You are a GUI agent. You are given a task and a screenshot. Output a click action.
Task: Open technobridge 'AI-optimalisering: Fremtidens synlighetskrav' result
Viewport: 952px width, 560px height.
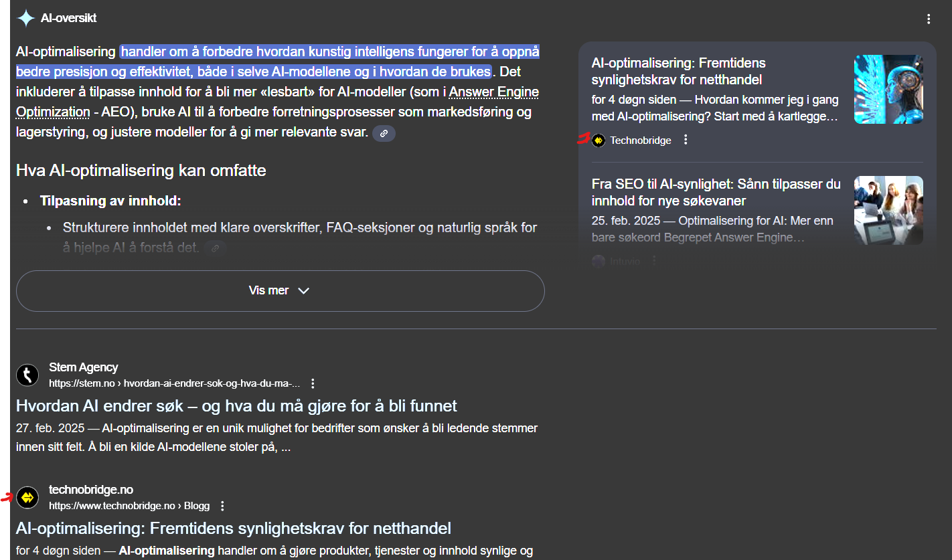(x=233, y=528)
